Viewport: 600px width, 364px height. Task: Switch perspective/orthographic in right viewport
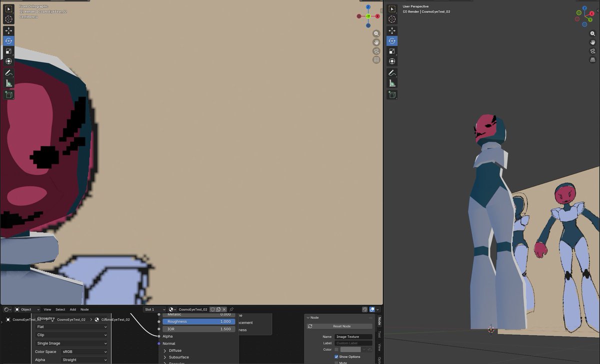592,60
